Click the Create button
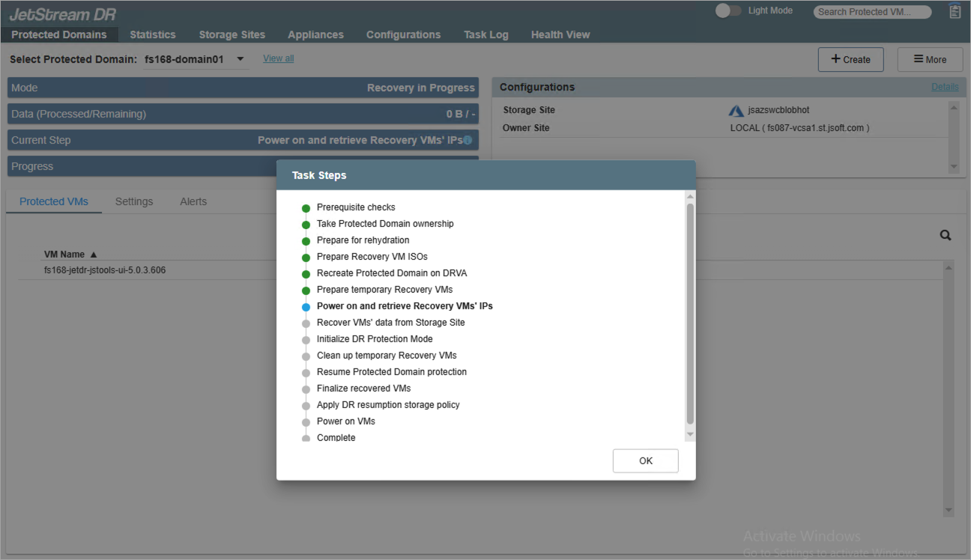This screenshot has height=560, width=971. tap(850, 60)
